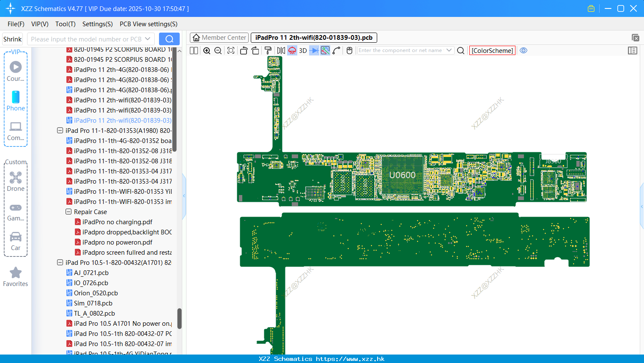Click the blue search button for models
Image resolution: width=644 pixels, height=363 pixels.
pyautogui.click(x=169, y=39)
